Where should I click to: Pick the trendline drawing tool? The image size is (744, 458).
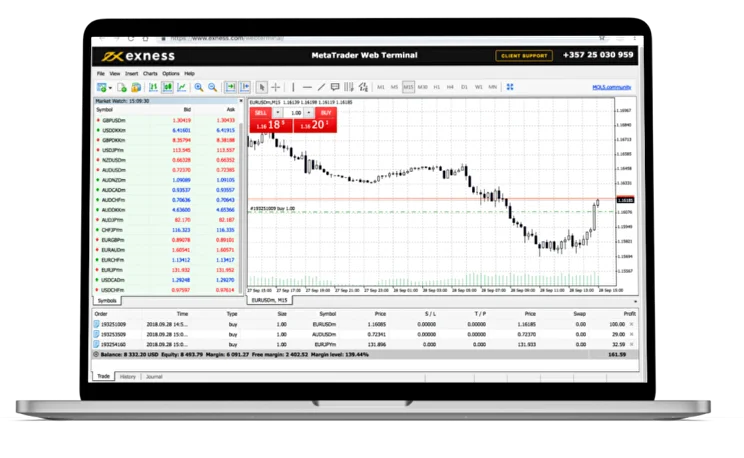(x=321, y=87)
